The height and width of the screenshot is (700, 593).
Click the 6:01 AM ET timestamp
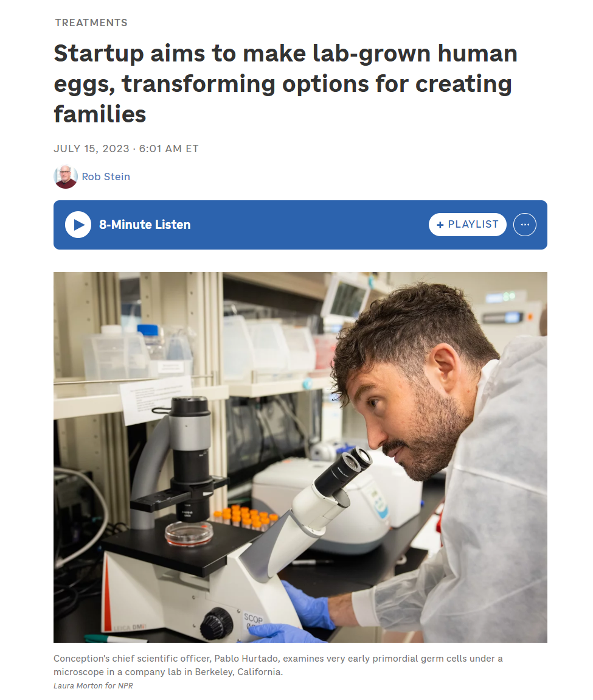(x=168, y=149)
